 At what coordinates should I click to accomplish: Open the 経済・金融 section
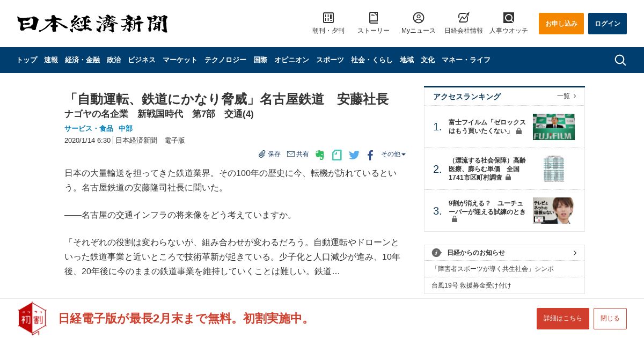coord(83,60)
